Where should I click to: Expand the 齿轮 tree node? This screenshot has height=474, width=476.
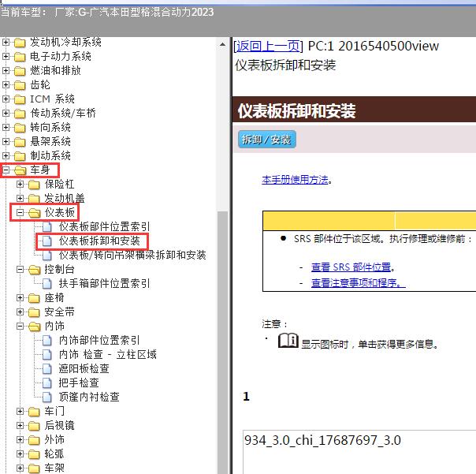(x=6, y=84)
